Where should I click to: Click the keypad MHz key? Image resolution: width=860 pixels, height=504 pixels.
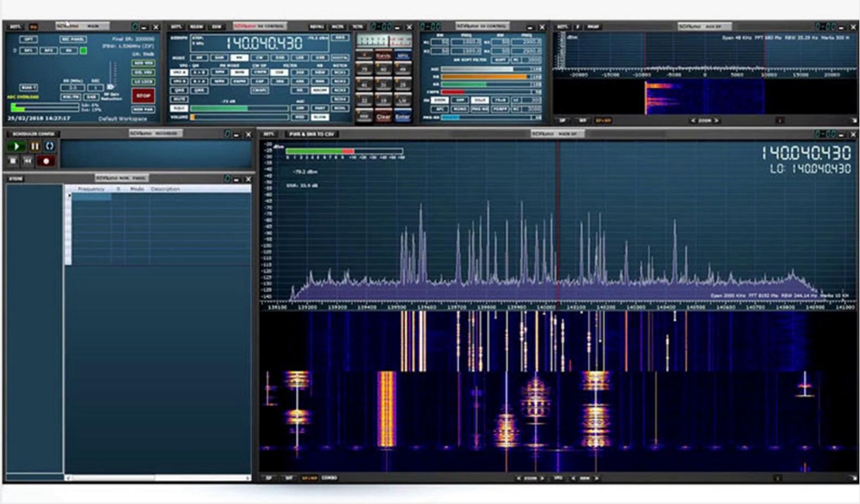[x=402, y=55]
